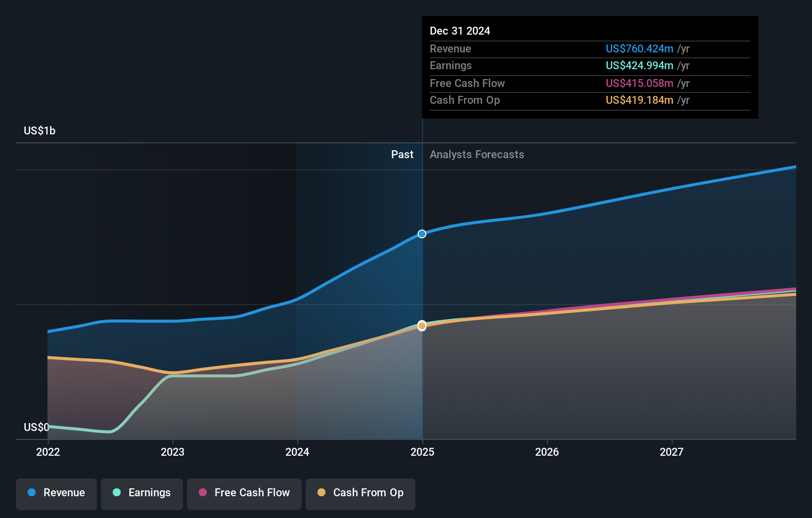Viewport: 812px width, 518px height.
Task: Click the Analysts Forecasts label
Action: point(477,155)
